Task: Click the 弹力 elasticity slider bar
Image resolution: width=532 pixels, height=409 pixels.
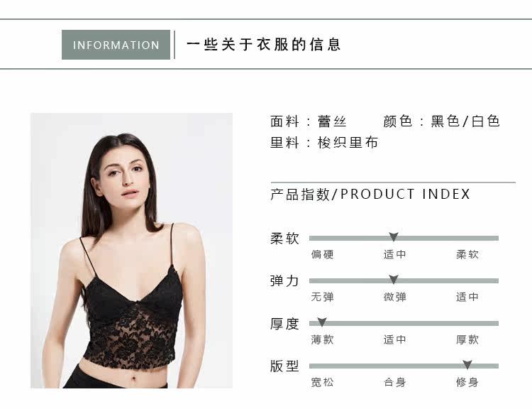Action: (x=404, y=281)
